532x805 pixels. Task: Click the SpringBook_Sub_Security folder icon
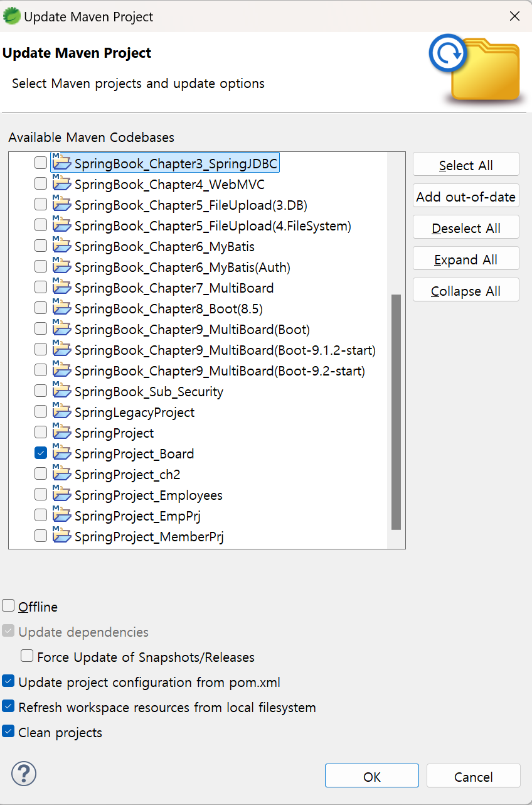coord(61,391)
